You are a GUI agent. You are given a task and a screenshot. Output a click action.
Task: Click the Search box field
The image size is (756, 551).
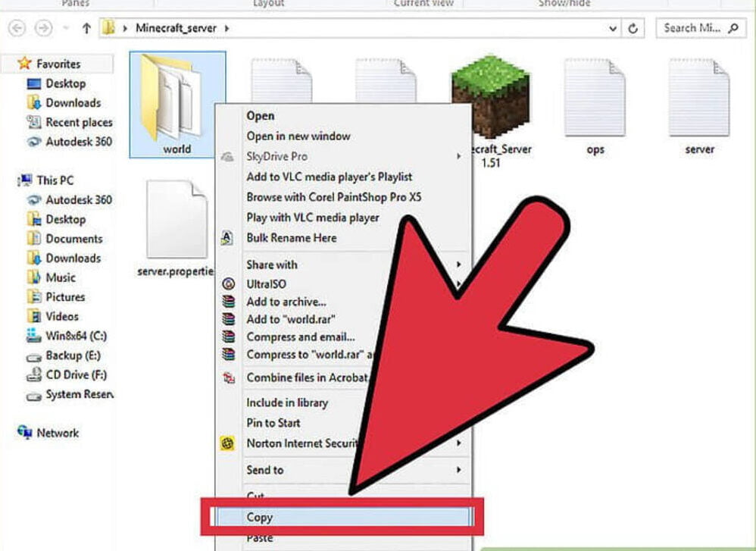[692, 28]
